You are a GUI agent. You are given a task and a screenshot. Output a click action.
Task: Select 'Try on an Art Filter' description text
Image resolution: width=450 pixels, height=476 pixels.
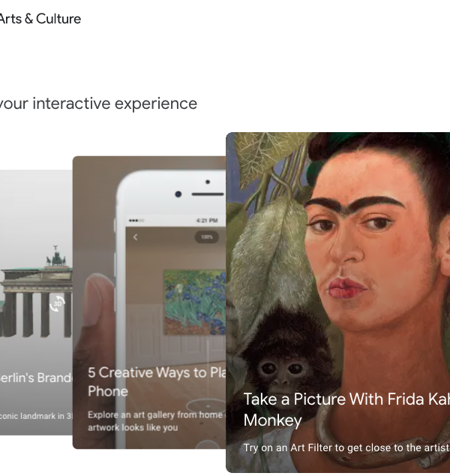point(346,447)
